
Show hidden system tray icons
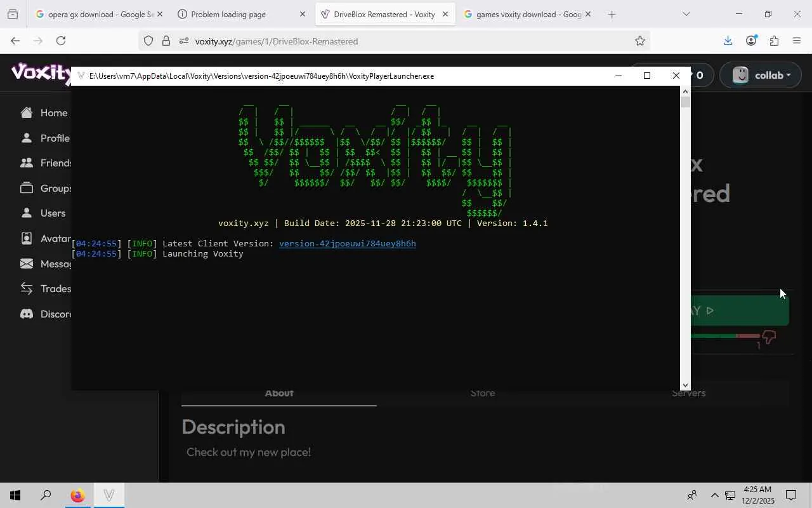714,495
